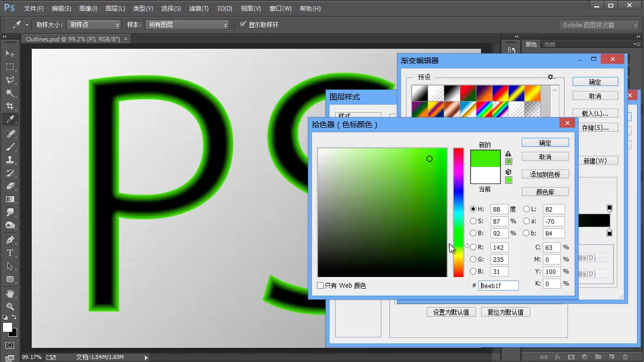The image size is (644, 362).
Task: Select the Gradient tool
Action: [10, 199]
